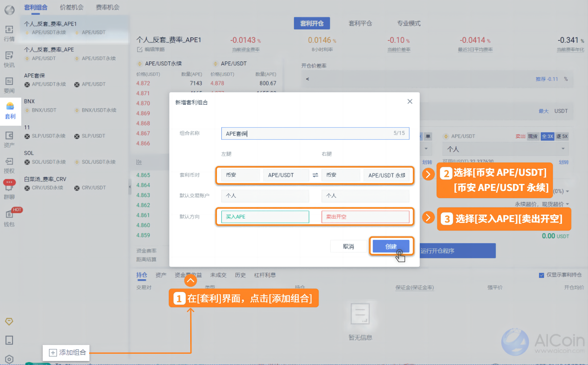Select 全 3X cross leverage option
The height and width of the screenshot is (365, 588).
(547, 136)
